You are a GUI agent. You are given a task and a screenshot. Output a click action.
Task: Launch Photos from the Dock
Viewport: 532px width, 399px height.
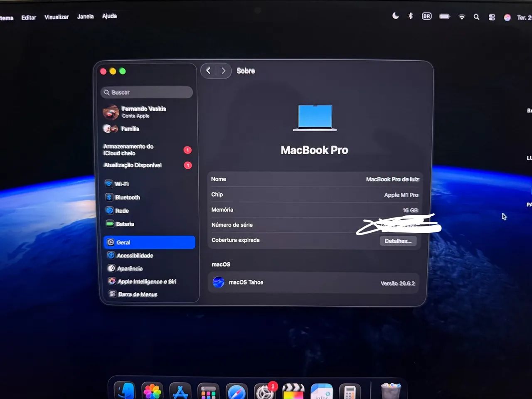[152, 391]
